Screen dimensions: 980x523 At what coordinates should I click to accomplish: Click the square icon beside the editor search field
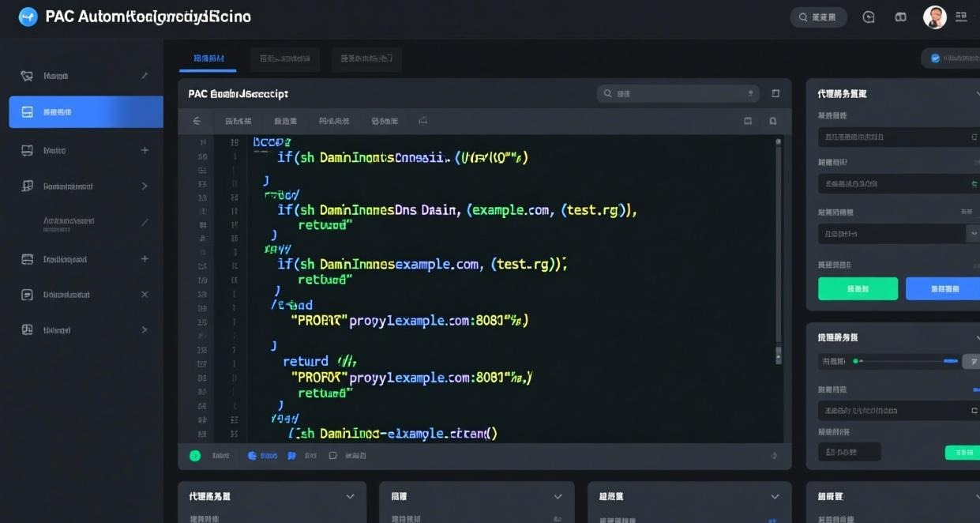point(775,93)
